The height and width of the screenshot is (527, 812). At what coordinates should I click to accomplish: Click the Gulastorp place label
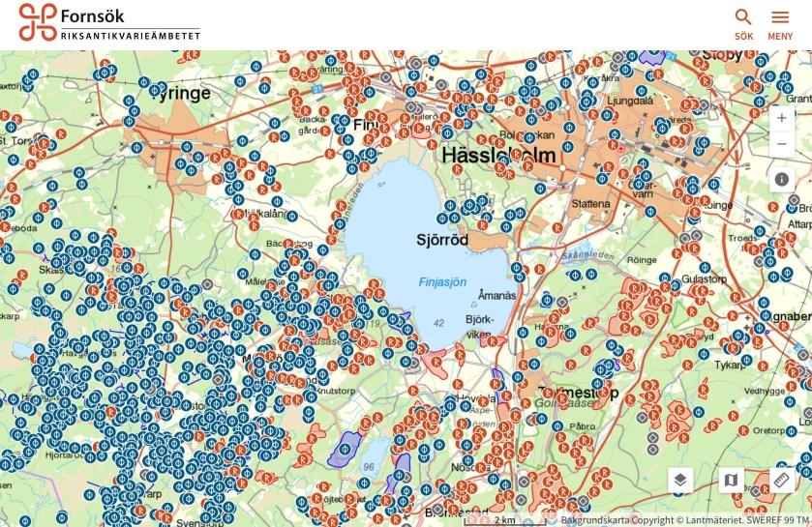703,278
